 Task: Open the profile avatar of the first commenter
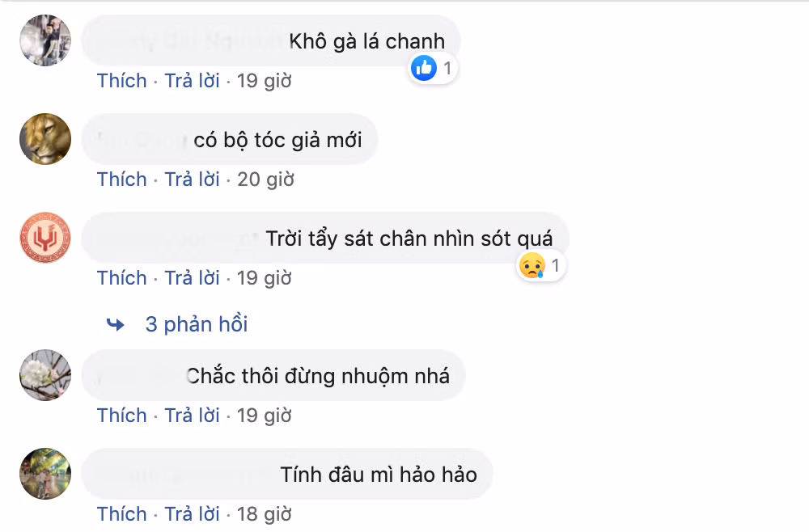tap(44, 40)
